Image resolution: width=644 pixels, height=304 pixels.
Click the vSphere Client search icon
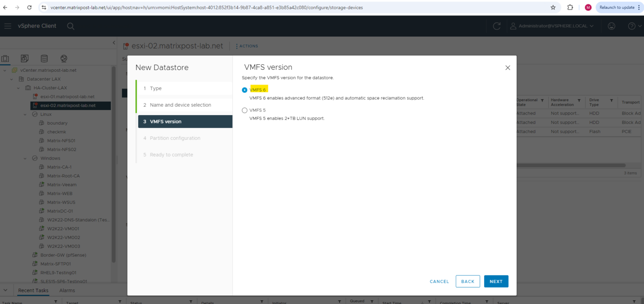point(70,26)
